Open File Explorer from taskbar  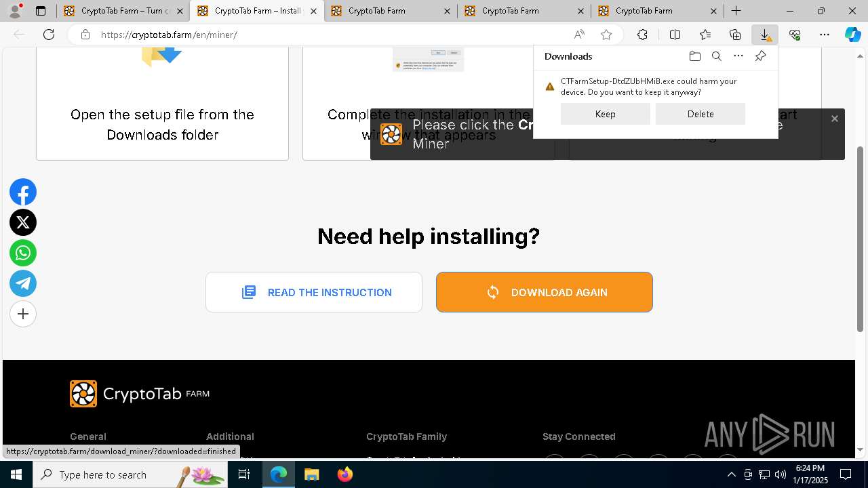pyautogui.click(x=311, y=474)
